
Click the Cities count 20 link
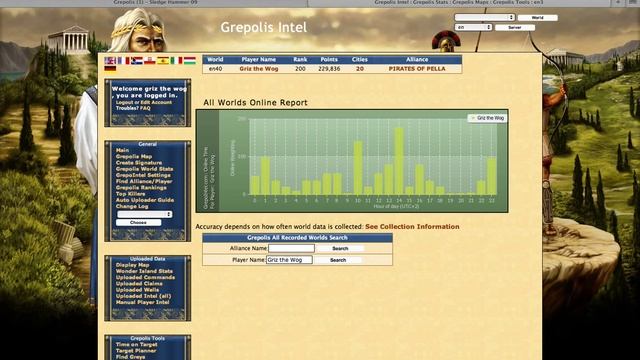click(x=360, y=69)
